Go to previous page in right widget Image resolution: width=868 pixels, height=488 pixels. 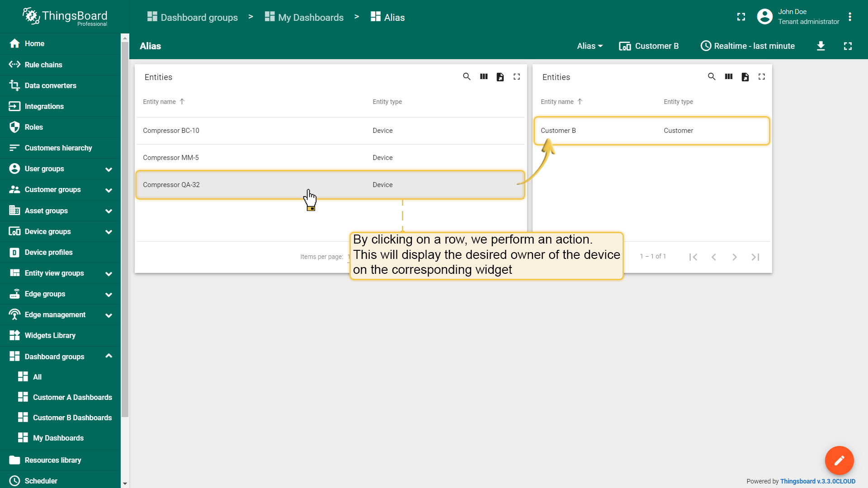tap(714, 257)
